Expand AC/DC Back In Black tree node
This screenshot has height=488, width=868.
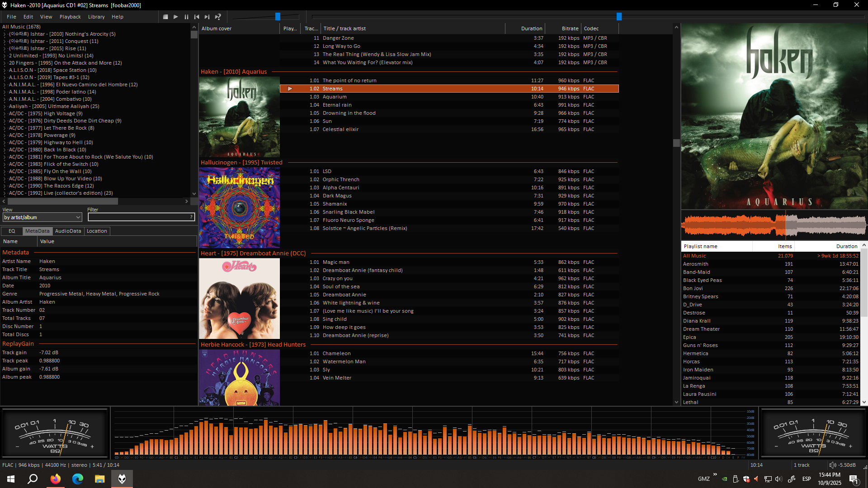5,150
